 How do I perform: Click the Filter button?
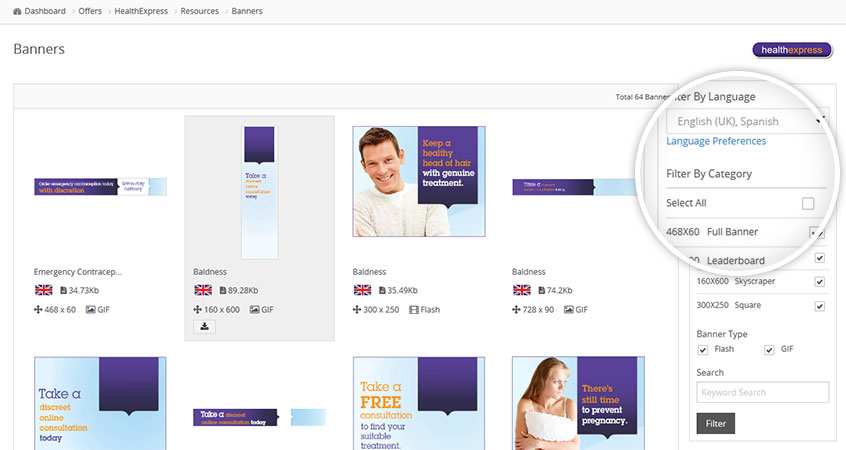(x=715, y=424)
